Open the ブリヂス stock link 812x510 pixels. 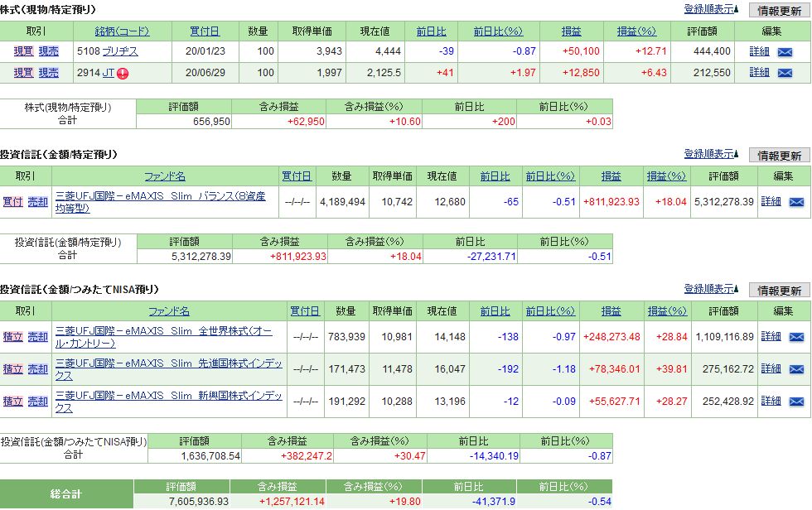point(120,51)
